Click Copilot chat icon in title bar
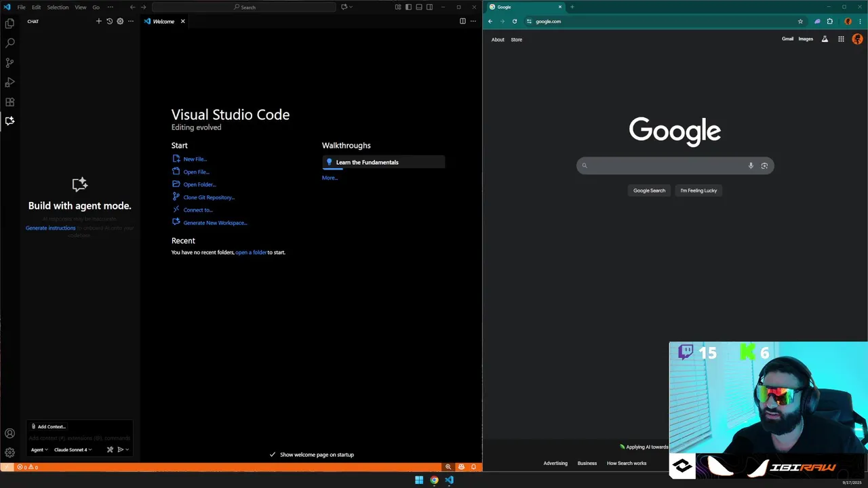 344,7
